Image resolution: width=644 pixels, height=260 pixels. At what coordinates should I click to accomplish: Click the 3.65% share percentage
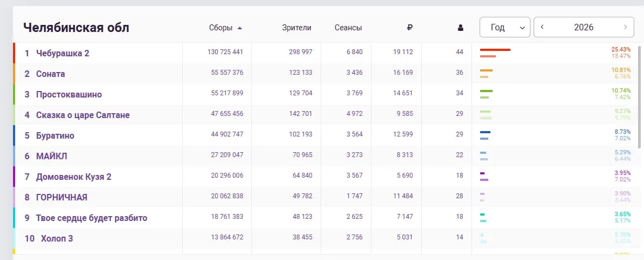coord(622,214)
